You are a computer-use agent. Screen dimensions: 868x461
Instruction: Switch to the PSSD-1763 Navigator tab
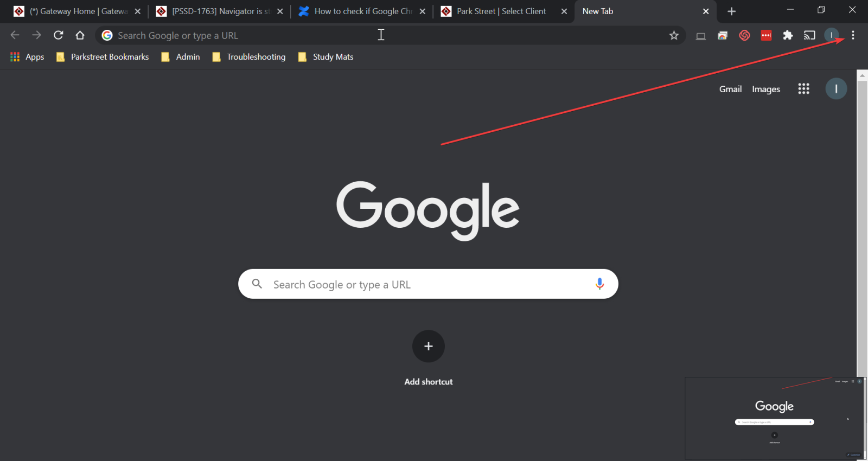click(x=220, y=11)
